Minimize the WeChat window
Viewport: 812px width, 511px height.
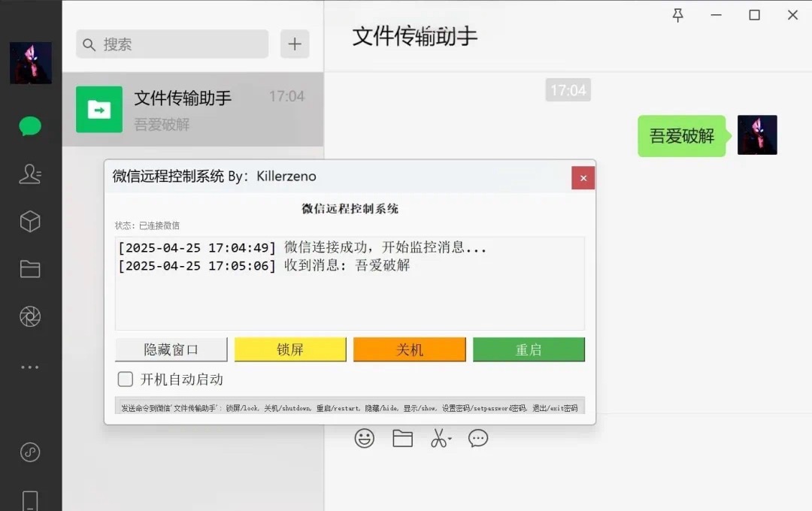coord(717,15)
